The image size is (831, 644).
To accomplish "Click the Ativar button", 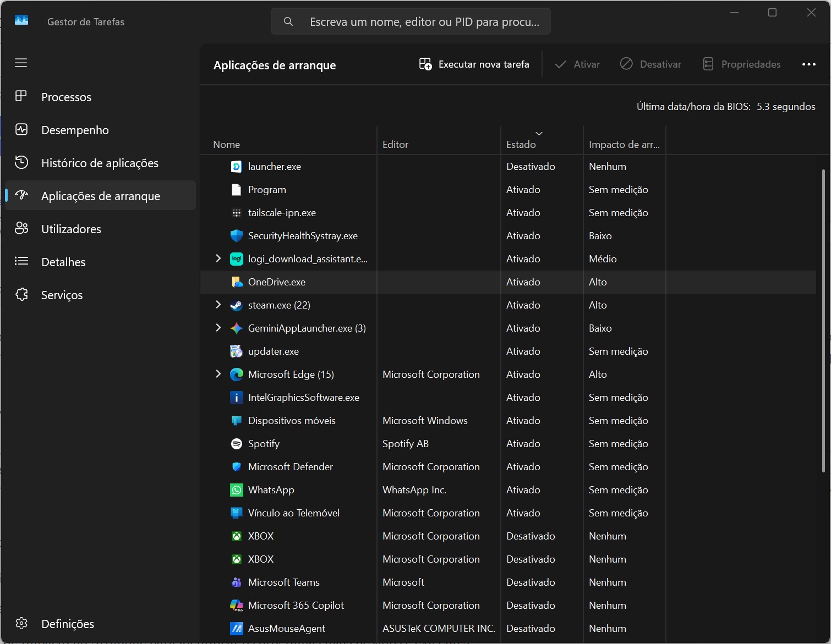I will (577, 64).
